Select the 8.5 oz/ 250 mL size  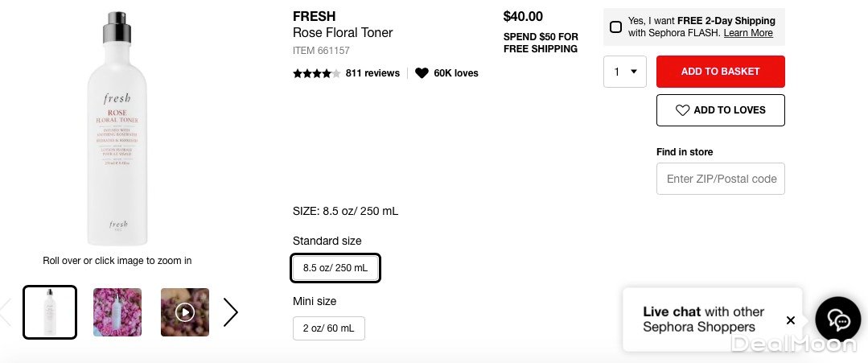coord(335,268)
